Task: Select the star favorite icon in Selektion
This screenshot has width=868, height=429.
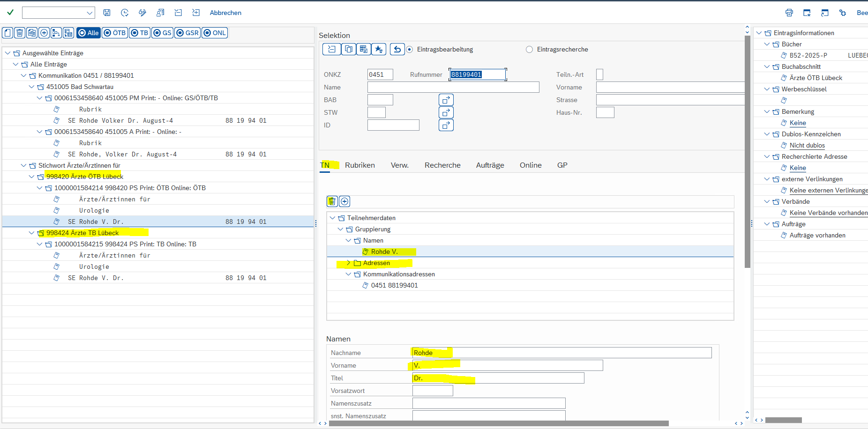Action: 379,49
